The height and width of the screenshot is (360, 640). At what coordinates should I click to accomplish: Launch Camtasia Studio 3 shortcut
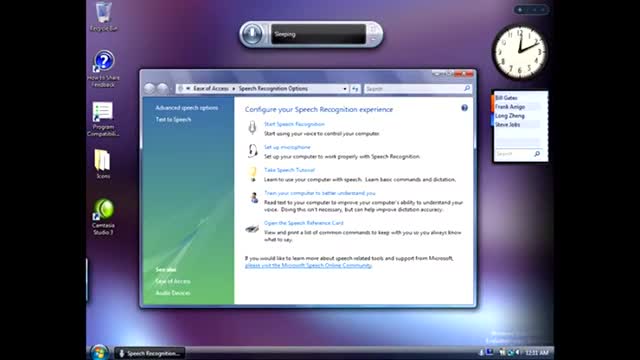pyautogui.click(x=103, y=217)
